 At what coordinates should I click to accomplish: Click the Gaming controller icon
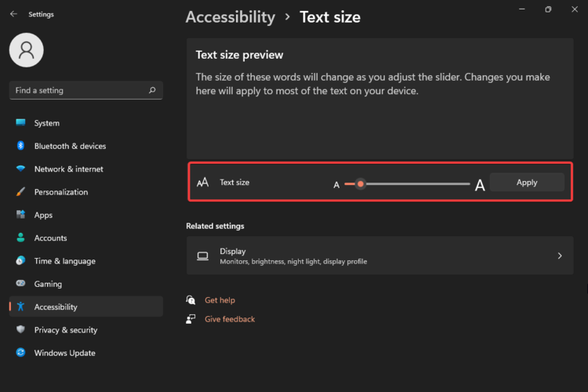pos(20,283)
